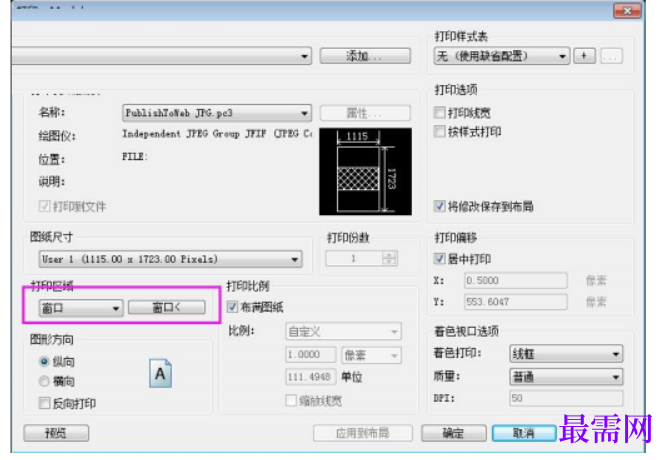Click the X offset input field
This screenshot has width=671, height=460.
coord(516,281)
